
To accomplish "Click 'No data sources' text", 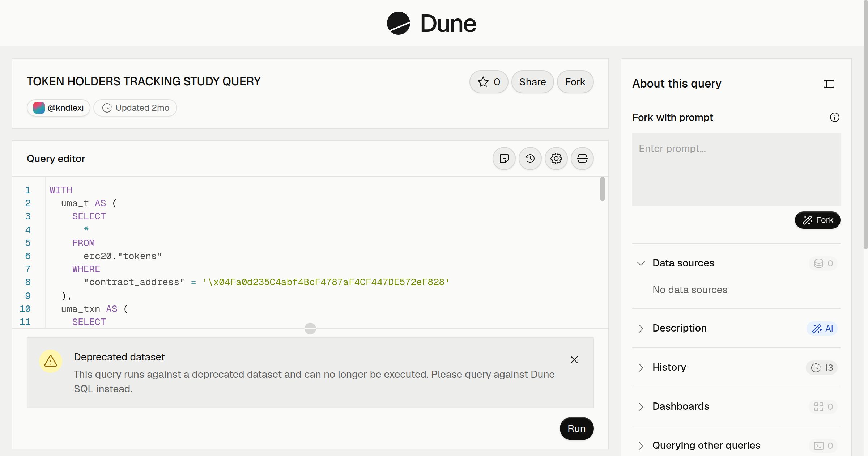I will (690, 290).
